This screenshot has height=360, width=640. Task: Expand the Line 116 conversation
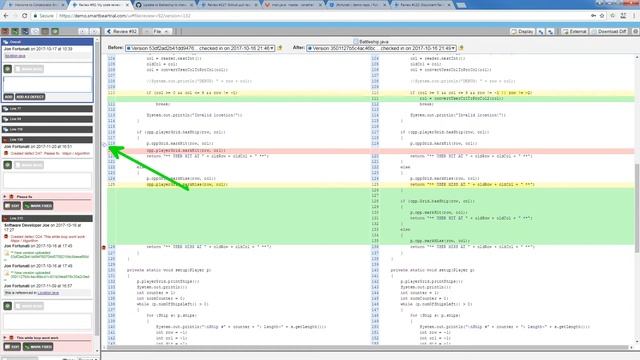[x=47, y=129]
